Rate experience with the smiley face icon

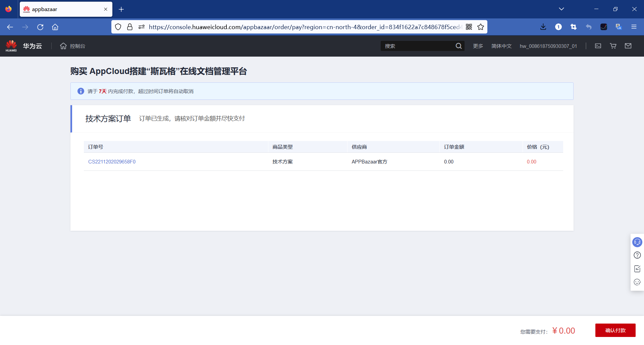pyautogui.click(x=637, y=282)
